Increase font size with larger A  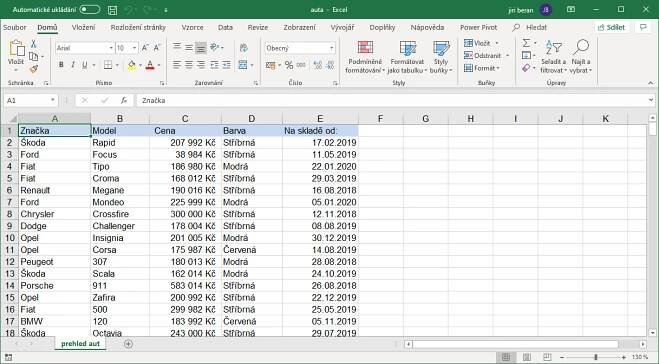[x=145, y=48]
